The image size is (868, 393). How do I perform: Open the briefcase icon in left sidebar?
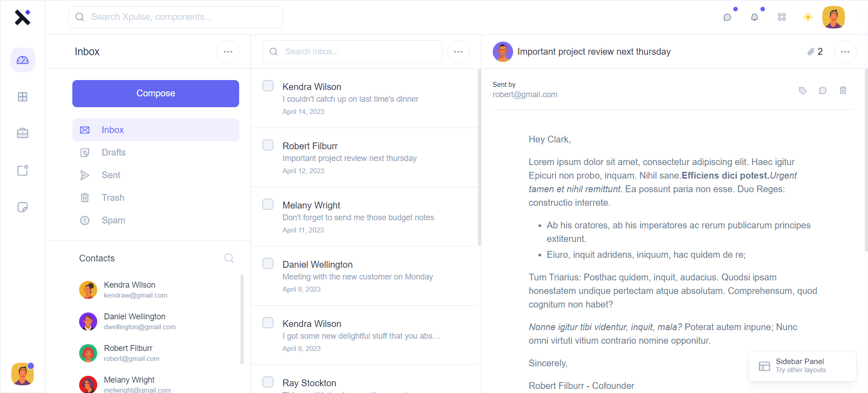[x=23, y=133]
